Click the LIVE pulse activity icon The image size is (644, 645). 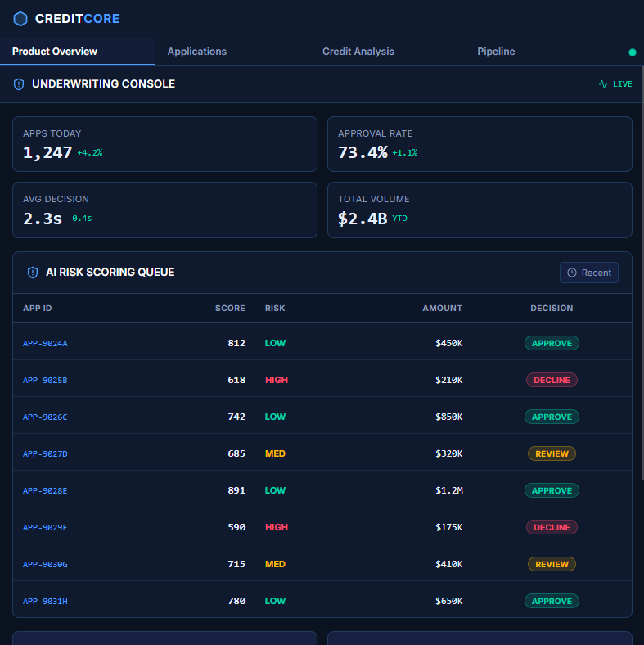point(603,84)
